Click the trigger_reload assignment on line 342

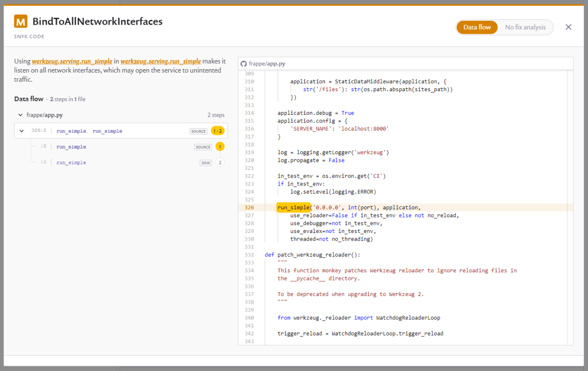360,334
